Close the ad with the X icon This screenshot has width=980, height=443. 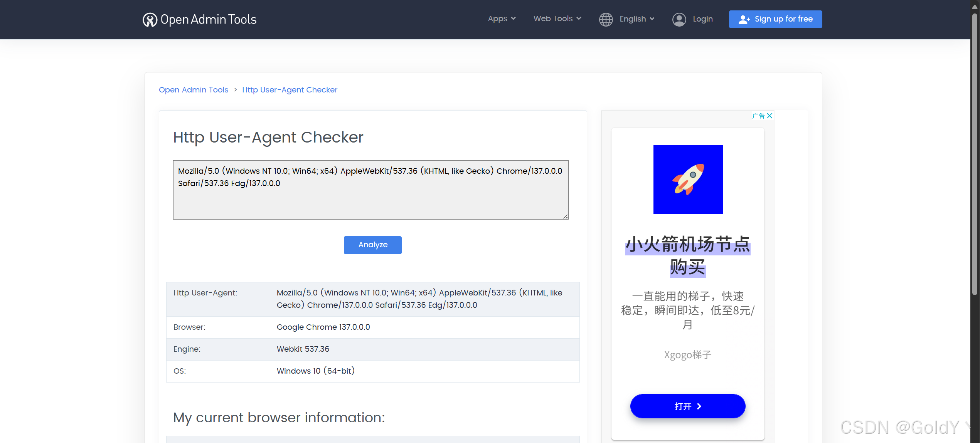(x=770, y=116)
